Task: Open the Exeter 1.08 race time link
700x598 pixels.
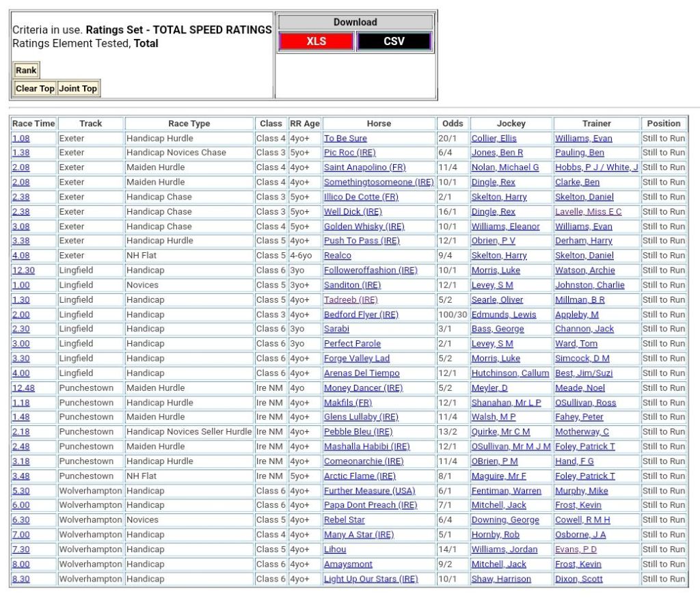Action: point(21,139)
